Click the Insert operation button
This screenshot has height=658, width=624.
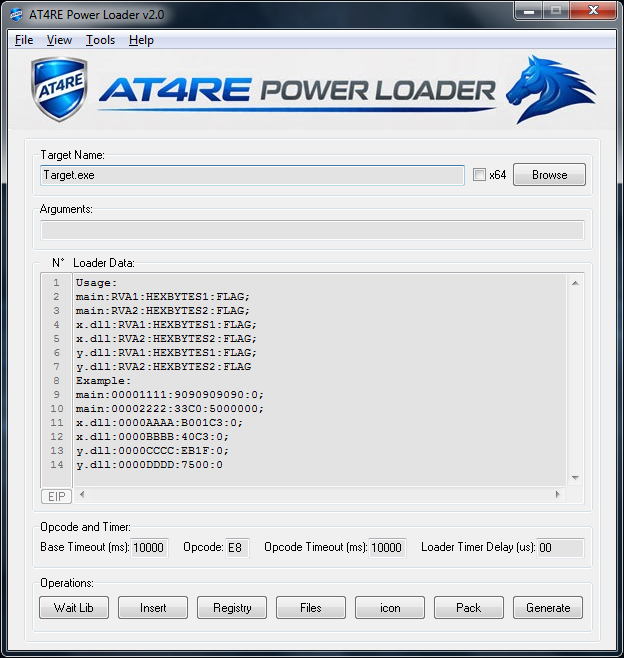[x=153, y=607]
